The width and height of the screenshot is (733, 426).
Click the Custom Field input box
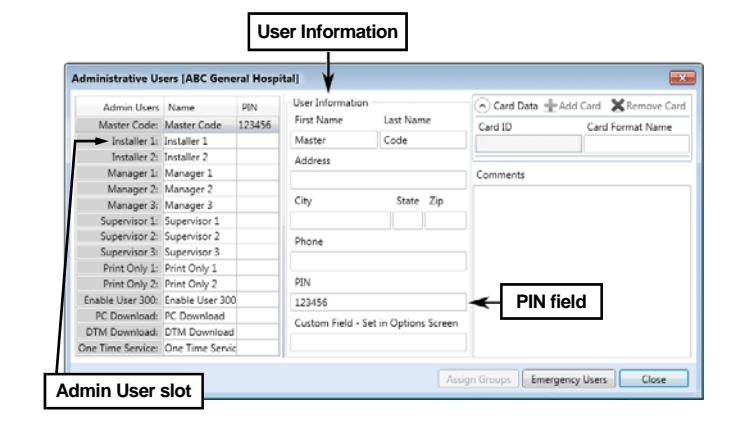(378, 343)
